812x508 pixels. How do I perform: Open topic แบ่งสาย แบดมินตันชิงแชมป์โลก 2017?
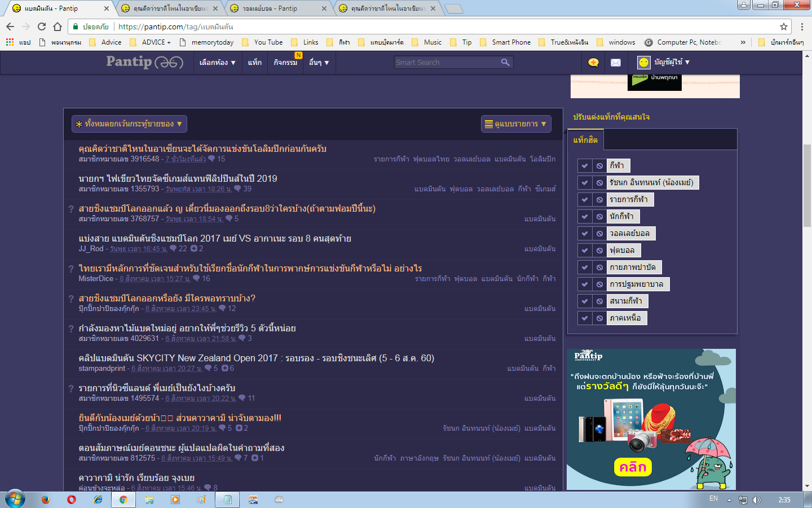coord(215,239)
